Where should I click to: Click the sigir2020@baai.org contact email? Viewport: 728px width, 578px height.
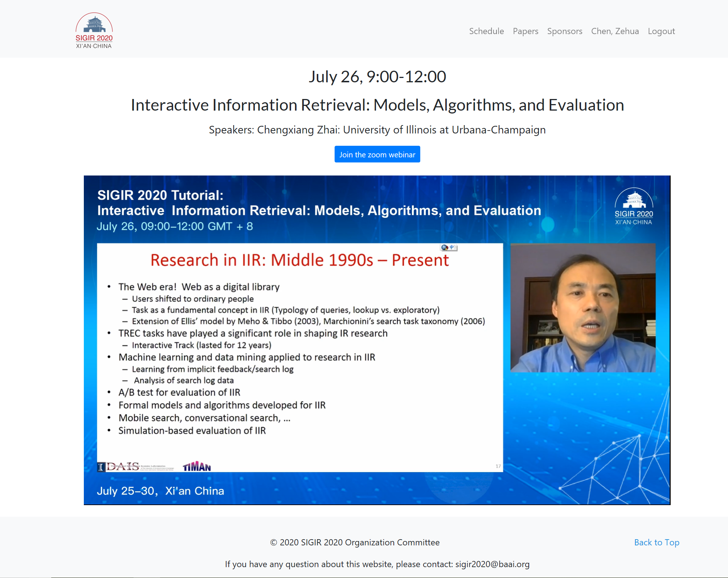(x=492, y=564)
